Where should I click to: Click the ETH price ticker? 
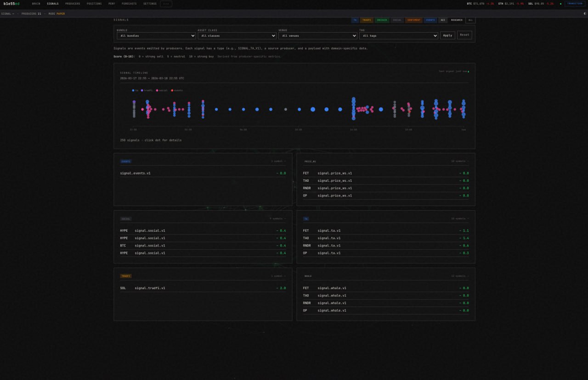pyautogui.click(x=511, y=4)
